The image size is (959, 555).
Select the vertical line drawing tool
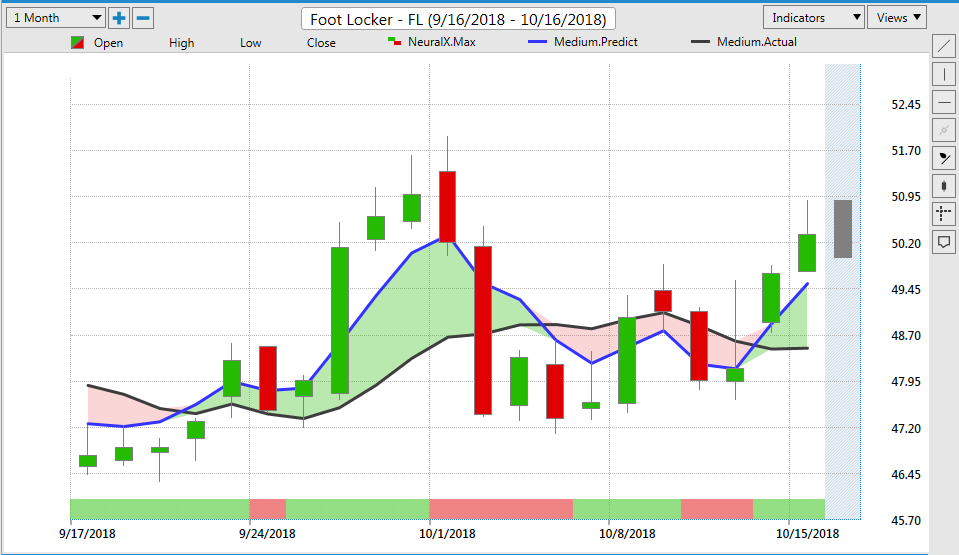click(x=944, y=74)
